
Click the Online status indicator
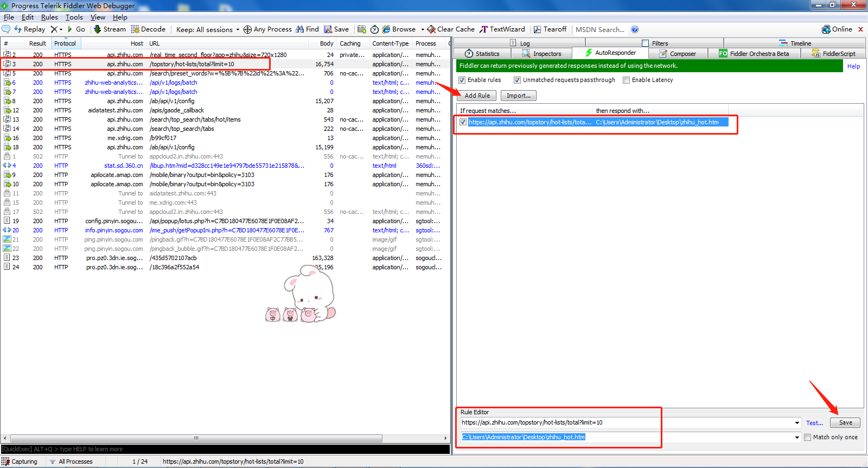coord(837,29)
